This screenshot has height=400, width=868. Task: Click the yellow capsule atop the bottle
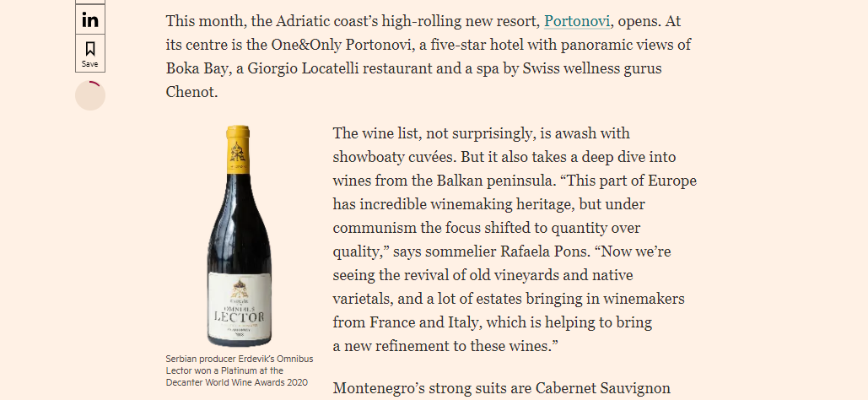coord(238,145)
